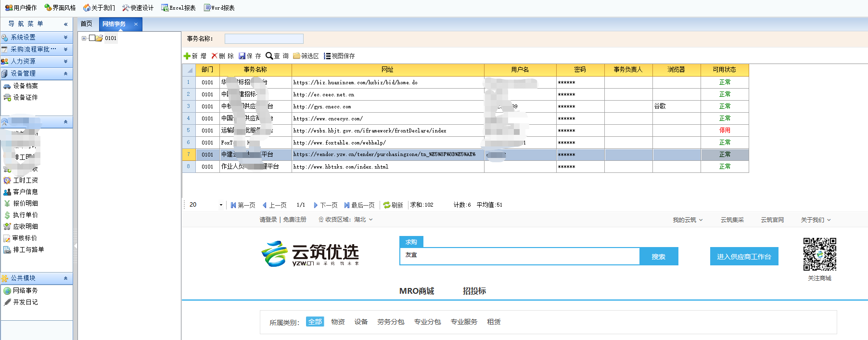Open the 收货区域 湖北 dropdown
This screenshot has width=868, height=340.
pyautogui.click(x=345, y=220)
